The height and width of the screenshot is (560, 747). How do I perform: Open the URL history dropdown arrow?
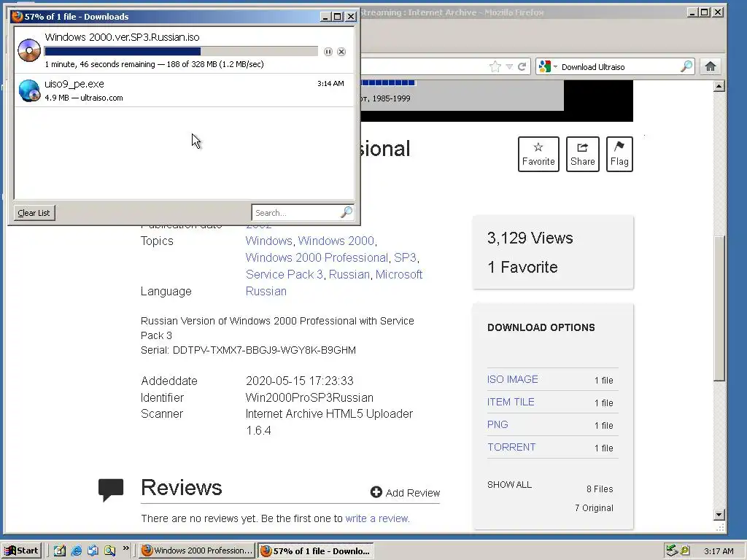point(509,66)
